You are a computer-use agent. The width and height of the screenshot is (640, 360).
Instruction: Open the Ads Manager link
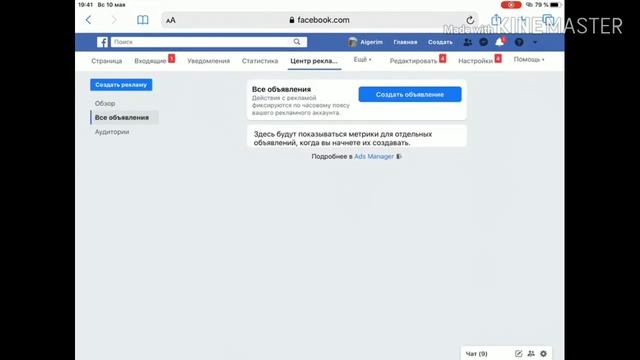point(374,156)
